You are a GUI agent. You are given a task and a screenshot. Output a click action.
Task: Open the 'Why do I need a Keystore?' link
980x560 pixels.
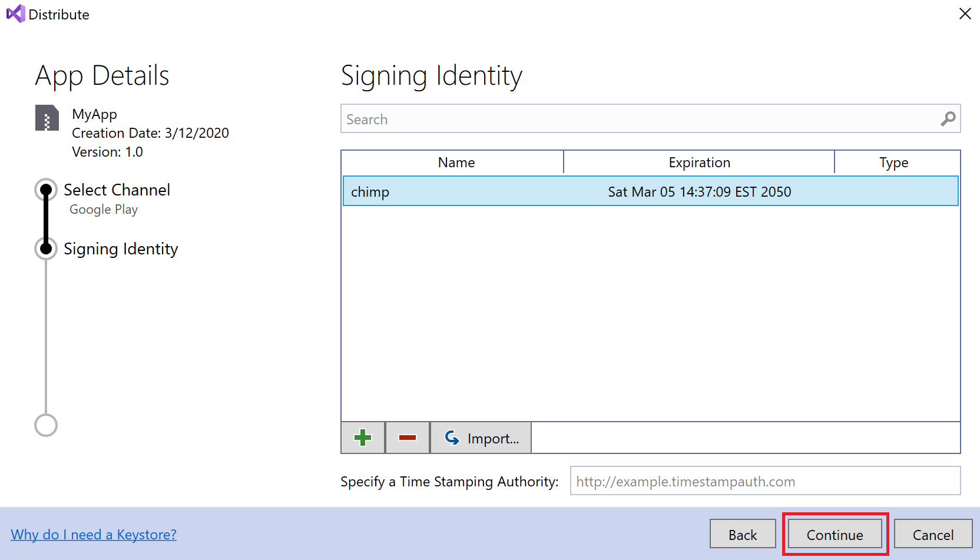pos(94,535)
